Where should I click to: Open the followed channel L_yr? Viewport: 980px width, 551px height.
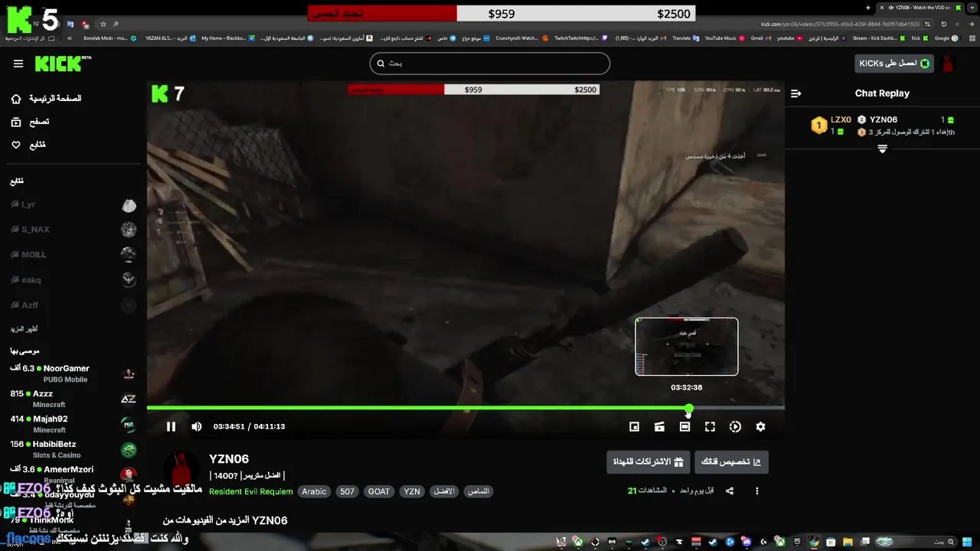73,205
